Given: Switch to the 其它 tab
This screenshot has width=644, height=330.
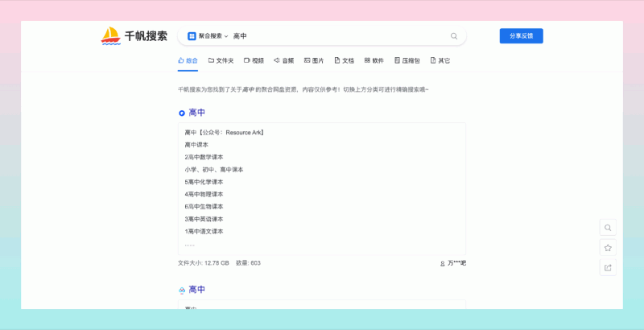Looking at the screenshot, I should pos(440,60).
